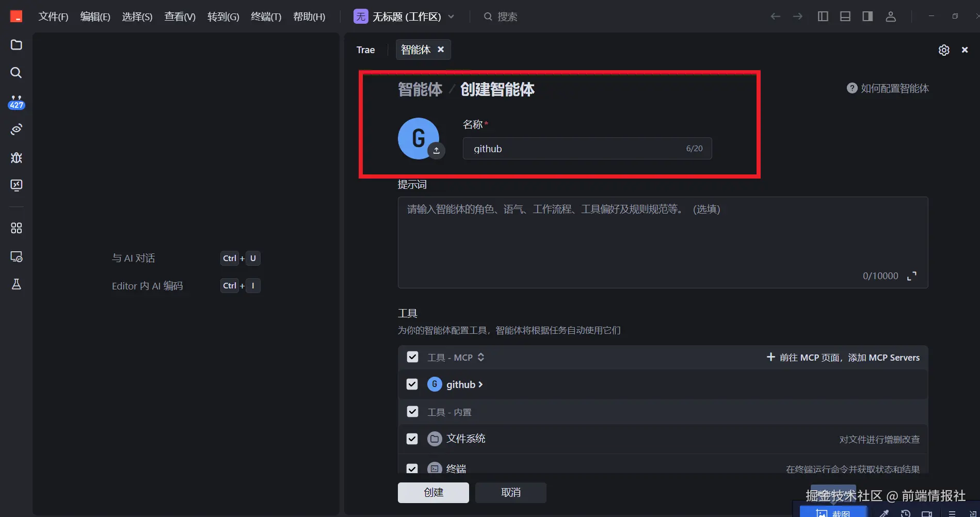Open the settings gear in the Trae panel
980x517 pixels.
(944, 50)
